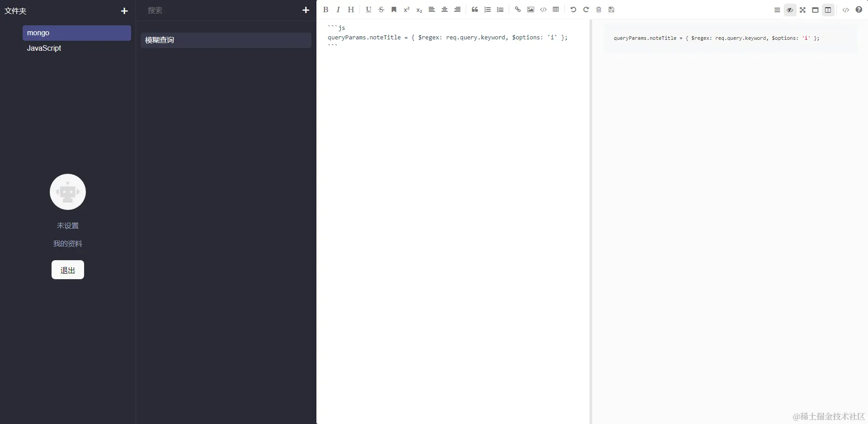This screenshot has width=868, height=424.
Task: Redo the last undone edit
Action: coord(586,10)
